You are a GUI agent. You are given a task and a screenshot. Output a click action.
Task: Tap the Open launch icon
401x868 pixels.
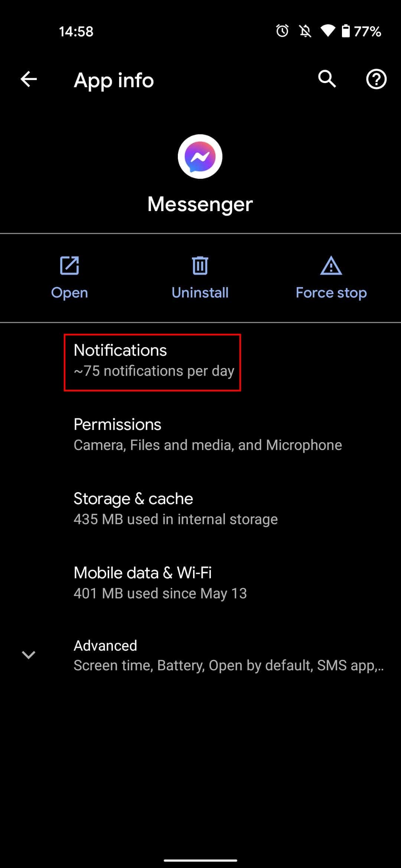(x=69, y=266)
